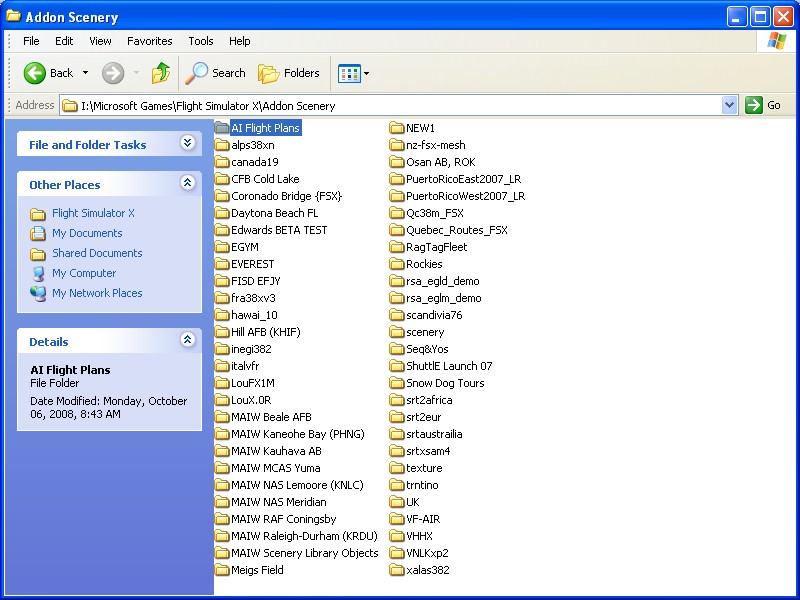The width and height of the screenshot is (800, 600).
Task: Select the EVEREST folder icon
Action: (x=222, y=264)
